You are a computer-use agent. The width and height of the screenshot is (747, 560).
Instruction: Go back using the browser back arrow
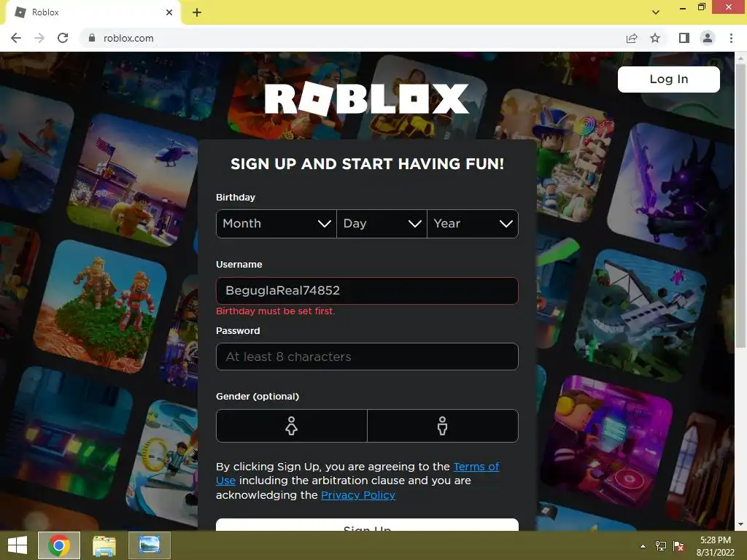click(x=16, y=38)
